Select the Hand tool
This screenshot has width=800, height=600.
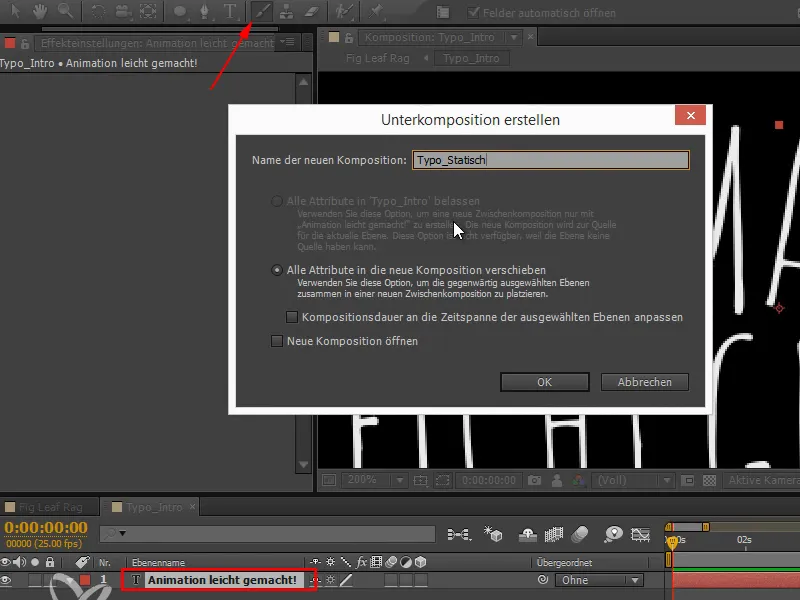40,11
